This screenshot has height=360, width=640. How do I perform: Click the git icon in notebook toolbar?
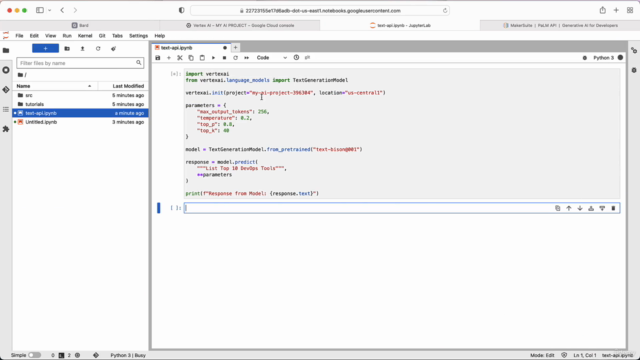point(307,58)
